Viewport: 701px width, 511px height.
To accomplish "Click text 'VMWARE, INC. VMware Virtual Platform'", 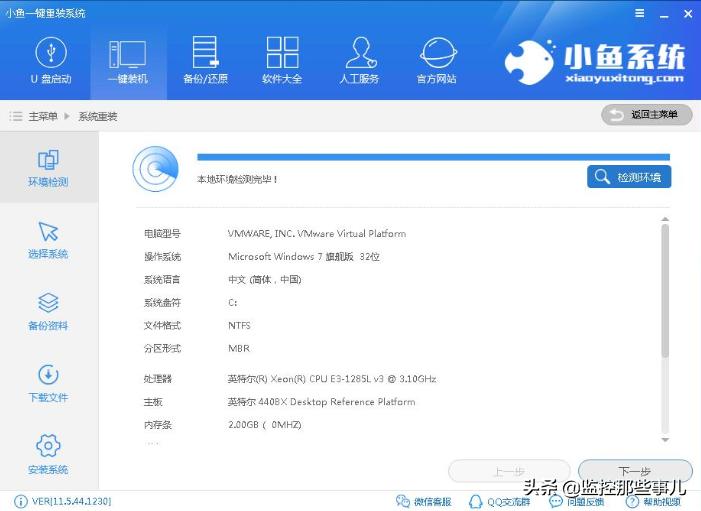I will [317, 233].
